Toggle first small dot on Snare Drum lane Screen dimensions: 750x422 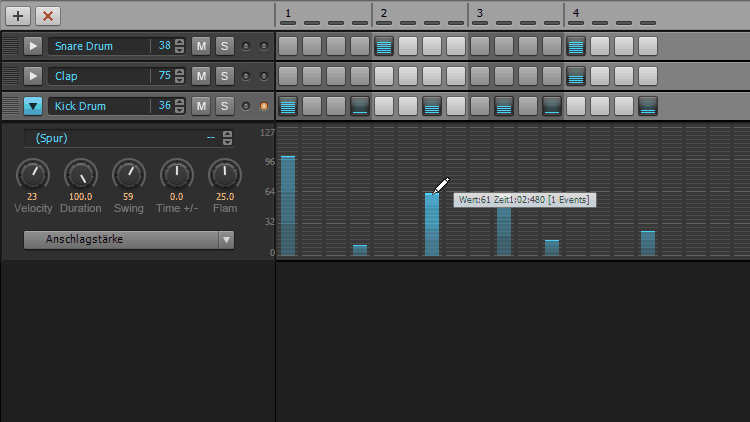click(x=246, y=46)
